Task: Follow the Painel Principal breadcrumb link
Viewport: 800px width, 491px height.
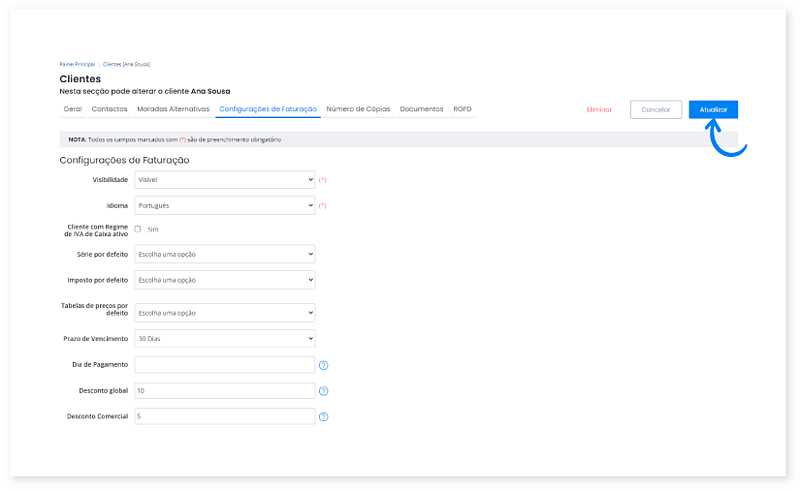Action: tap(77, 63)
